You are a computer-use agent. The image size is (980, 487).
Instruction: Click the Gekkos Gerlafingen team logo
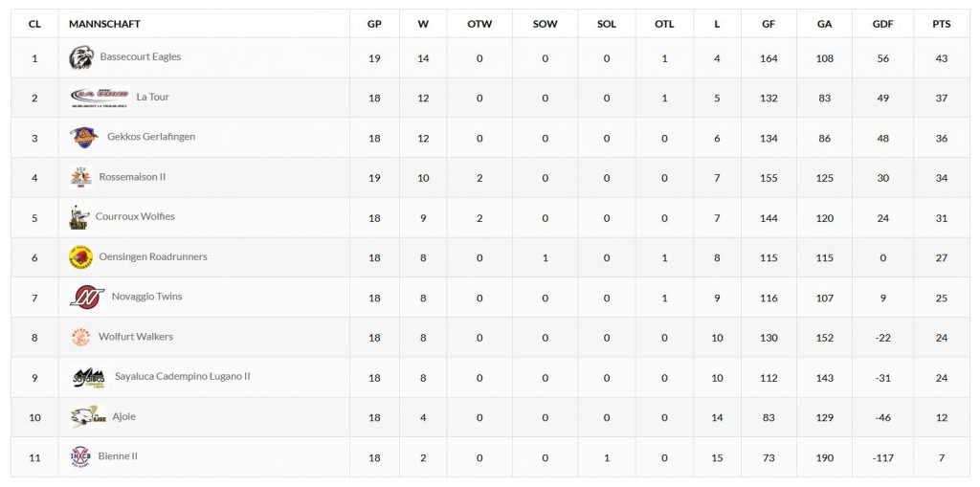84,137
